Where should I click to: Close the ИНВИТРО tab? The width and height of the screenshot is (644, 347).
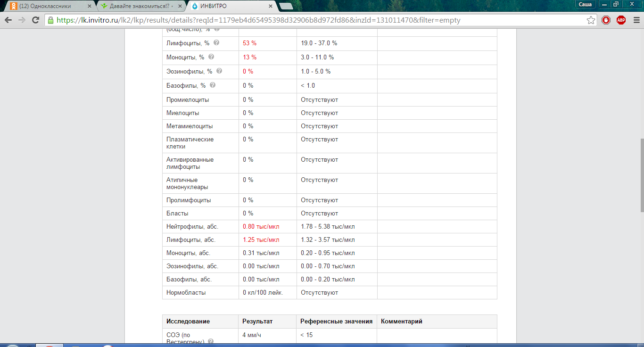pos(270,6)
